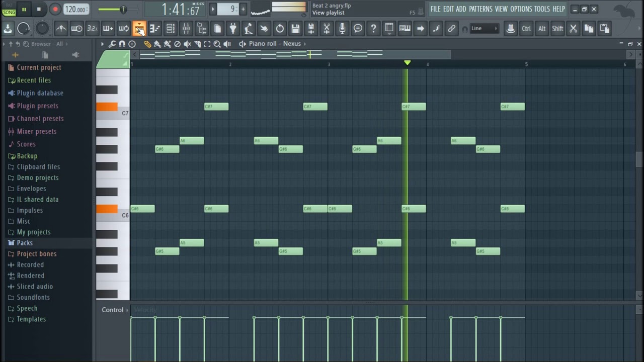Toggle the Ctrl modifier button
Image resolution: width=644 pixels, height=362 pixels.
point(526,29)
